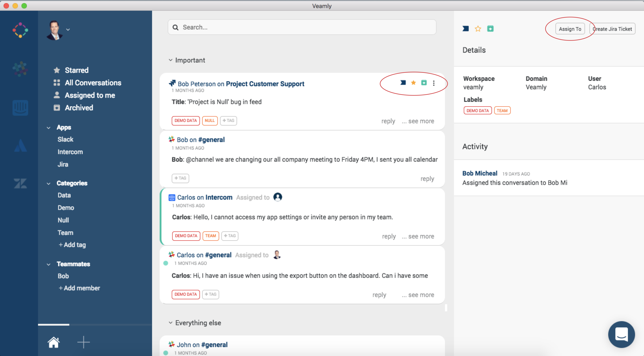Open the Zendesk icon in left rail
Screen dimensions: 644x356
point(20,183)
